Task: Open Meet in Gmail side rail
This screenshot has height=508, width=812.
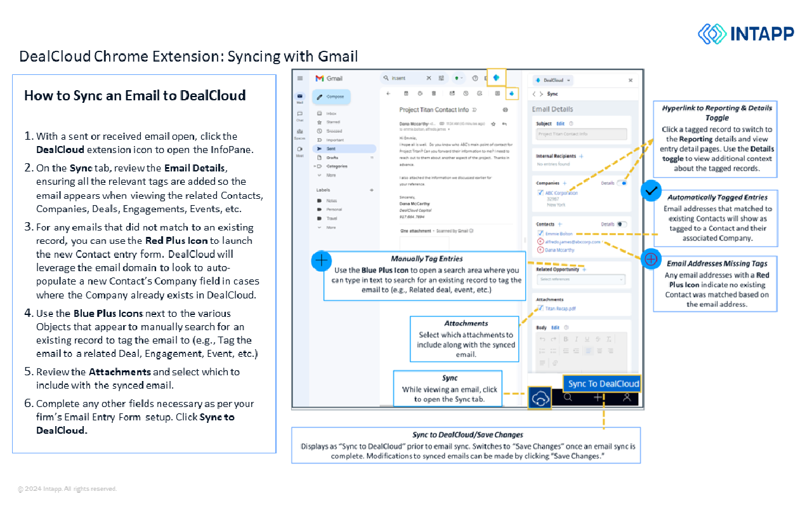Action: point(299,151)
